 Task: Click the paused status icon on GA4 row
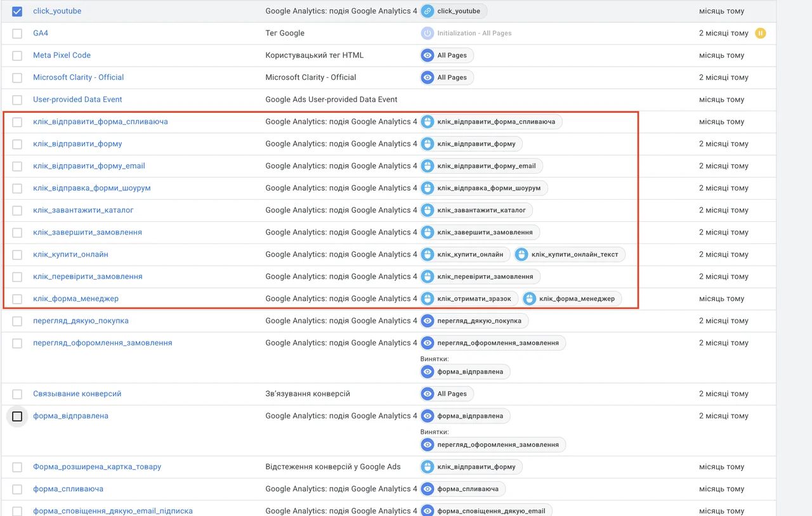761,33
